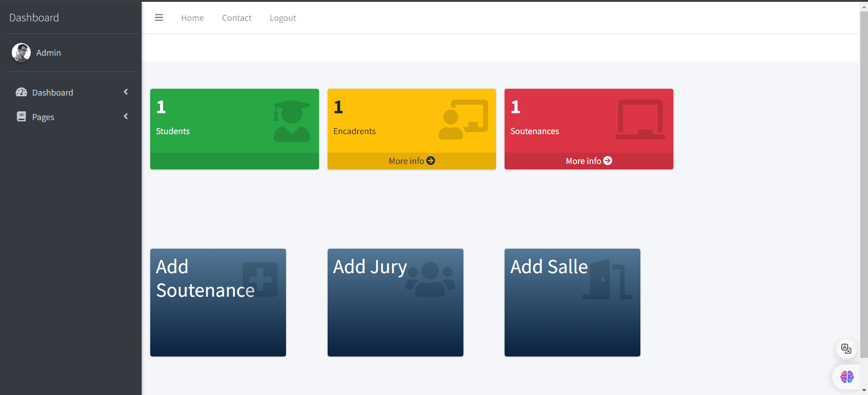This screenshot has width=868, height=395.
Task: Click the Dashboard speedometer icon in sidebar
Action: point(21,92)
